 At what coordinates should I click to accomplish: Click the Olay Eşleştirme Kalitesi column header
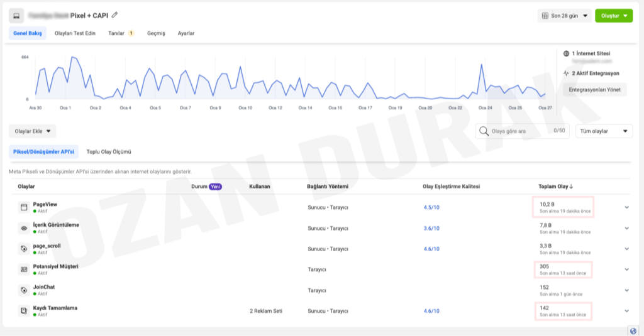tap(451, 187)
